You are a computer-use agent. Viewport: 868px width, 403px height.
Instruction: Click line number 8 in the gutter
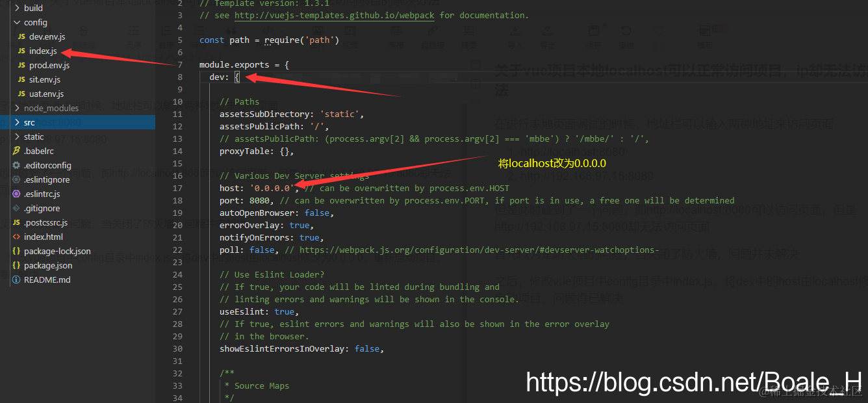tap(180, 77)
